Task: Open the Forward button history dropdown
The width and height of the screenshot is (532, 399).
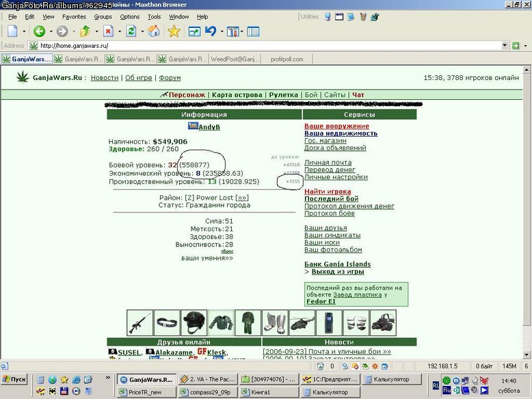Action: tap(74, 31)
